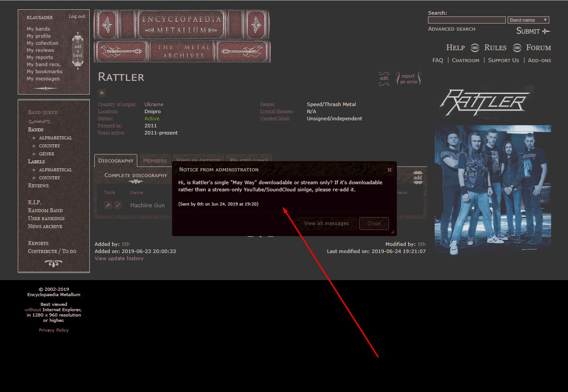The height and width of the screenshot is (392, 568).
Task: Open Contribute / To do
Action: pos(52,251)
